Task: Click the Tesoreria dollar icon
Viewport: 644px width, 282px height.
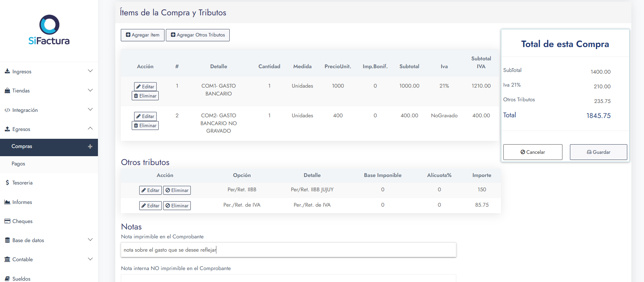Action: [7, 183]
